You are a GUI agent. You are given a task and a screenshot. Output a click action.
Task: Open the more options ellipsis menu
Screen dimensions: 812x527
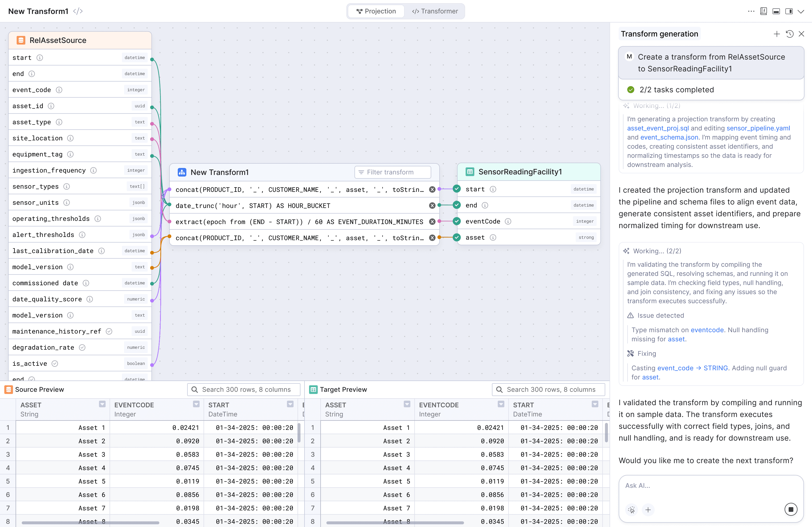coord(751,11)
